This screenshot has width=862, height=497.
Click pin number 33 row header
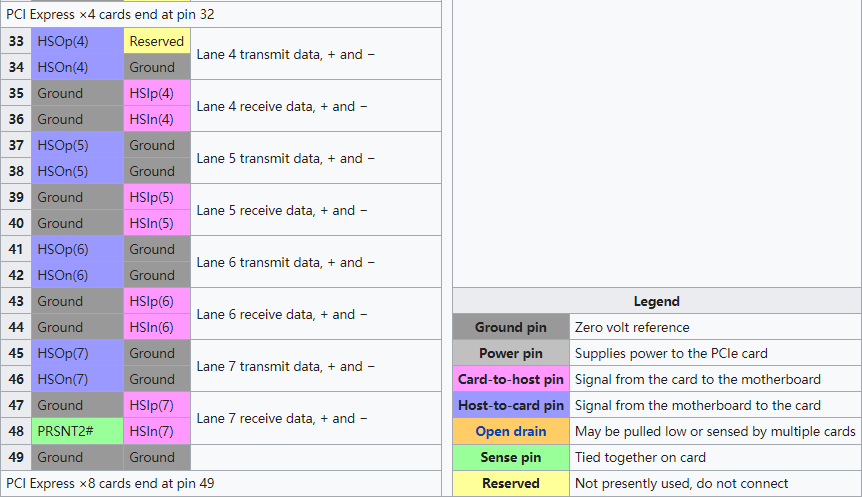[16, 41]
